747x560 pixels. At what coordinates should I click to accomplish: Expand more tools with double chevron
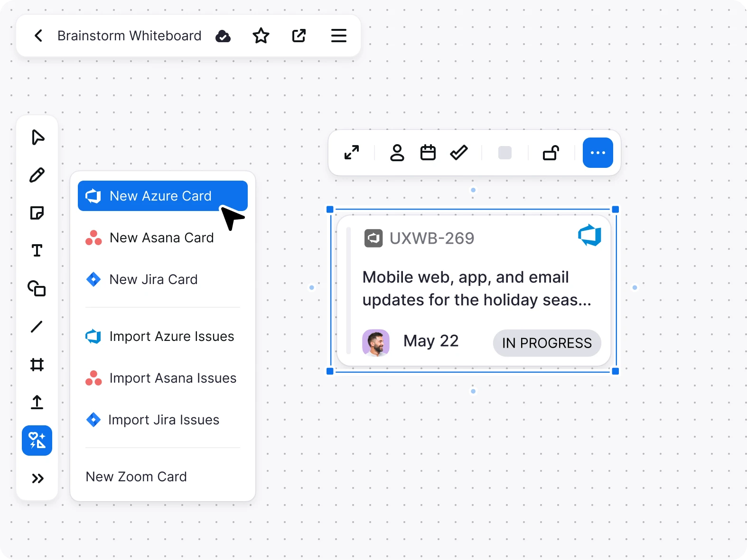pos(37,478)
